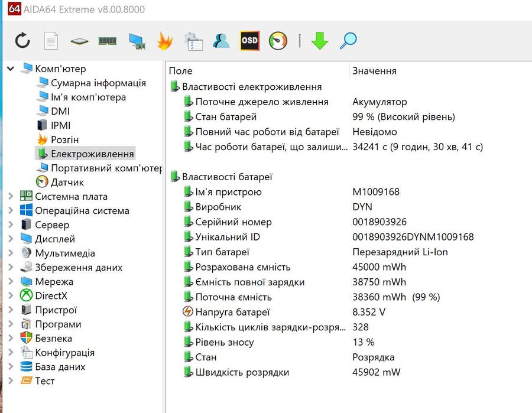Open the memory module toolbar icon
The image size is (532, 413).
click(108, 41)
